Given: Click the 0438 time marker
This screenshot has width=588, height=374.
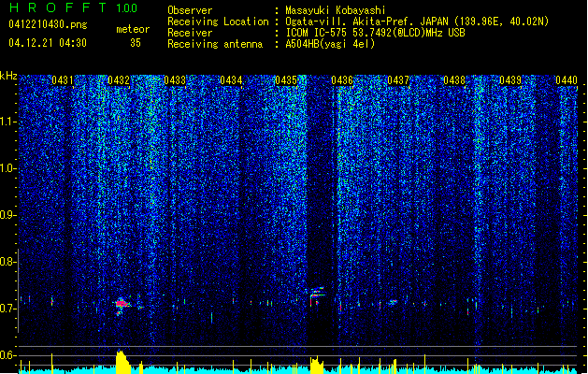Looking at the screenshot, I should click(x=454, y=80).
